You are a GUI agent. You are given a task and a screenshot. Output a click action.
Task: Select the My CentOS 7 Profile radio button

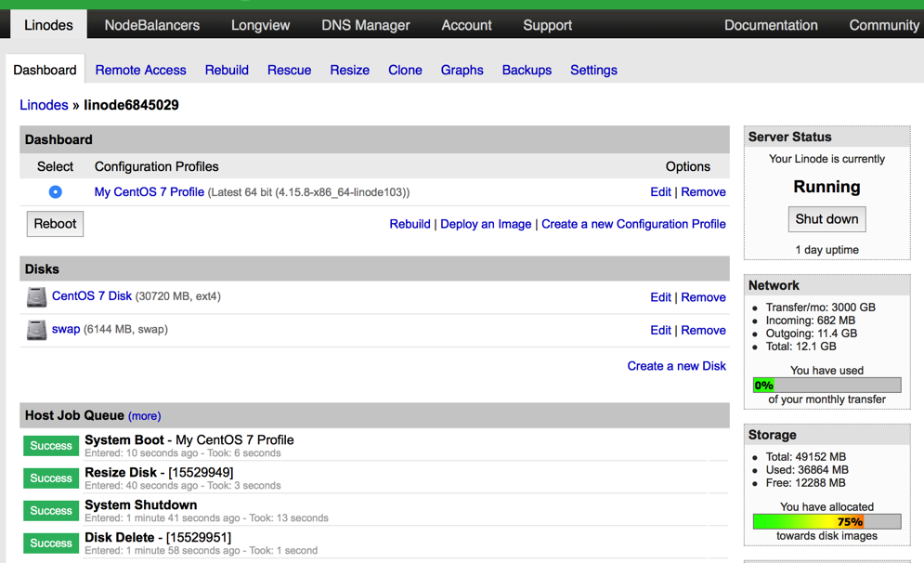click(x=56, y=191)
